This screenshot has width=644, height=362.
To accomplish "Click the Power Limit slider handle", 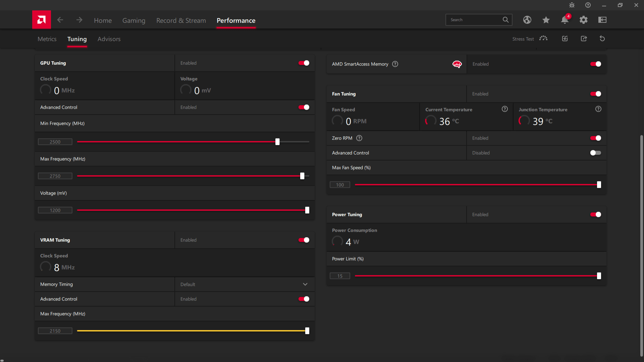I will [599, 276].
